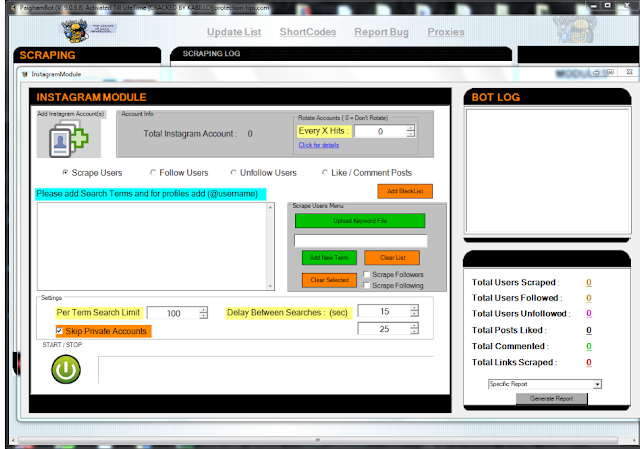This screenshot has width=640, height=449.
Task: Click the Total Instagram Account label
Action: 190,134
